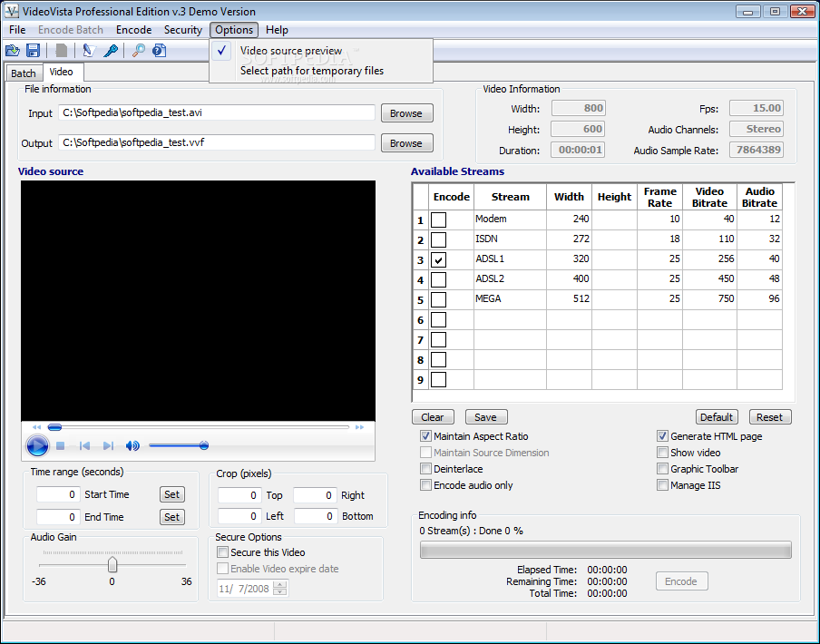Enable encoding for the ADSL2 stream

point(438,279)
